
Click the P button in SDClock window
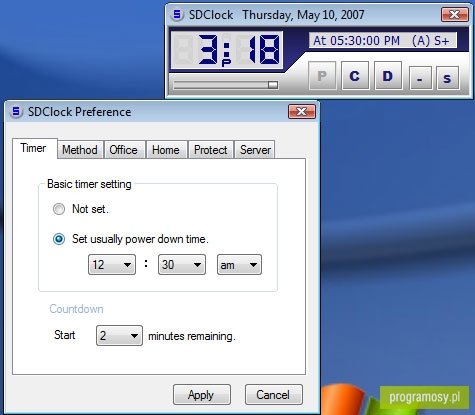[x=322, y=76]
